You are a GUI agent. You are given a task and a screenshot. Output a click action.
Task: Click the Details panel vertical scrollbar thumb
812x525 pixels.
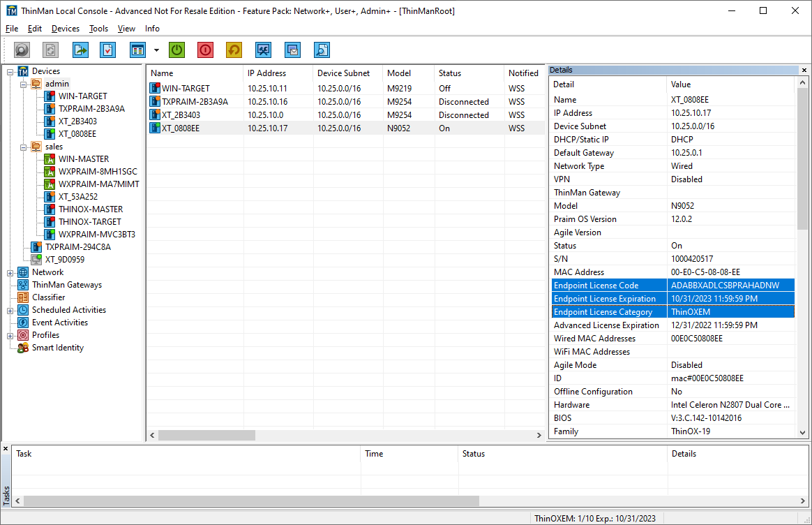coord(802,159)
